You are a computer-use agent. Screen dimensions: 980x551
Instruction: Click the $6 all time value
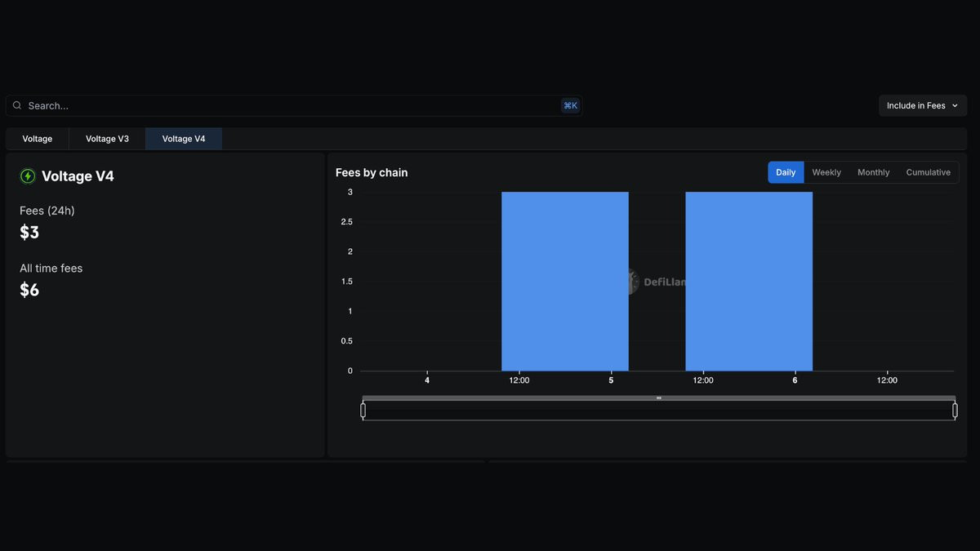29,290
